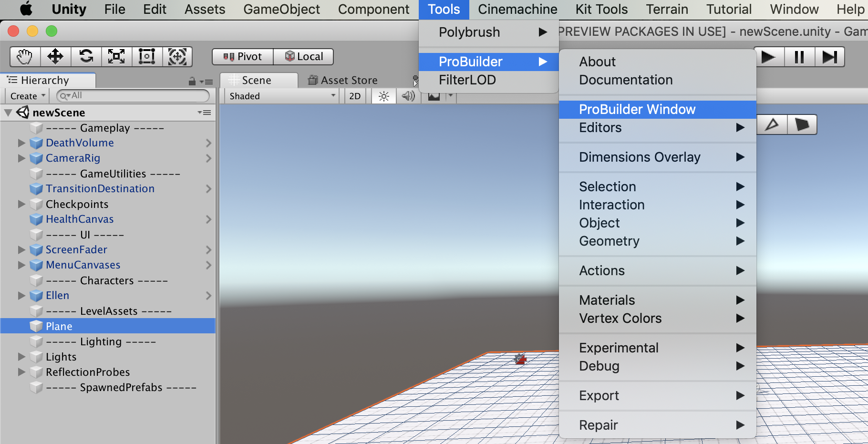The image size is (868, 444).
Task: Click the open-prefab chevron for HealthCanvas
Action: (x=208, y=219)
